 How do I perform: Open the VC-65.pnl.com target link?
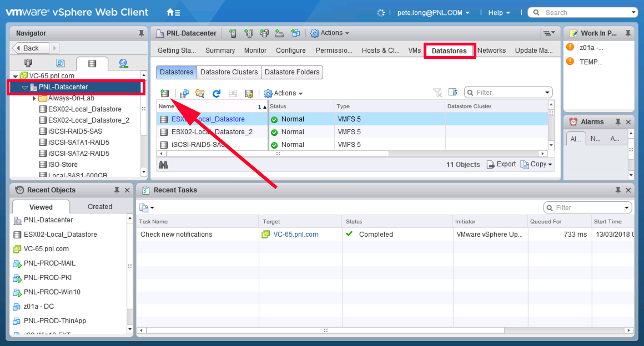pos(296,235)
